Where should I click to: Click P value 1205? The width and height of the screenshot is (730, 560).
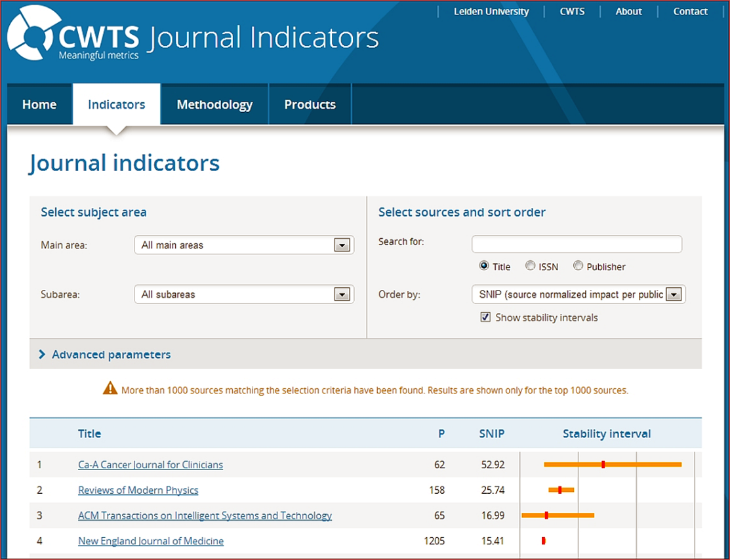pos(434,541)
